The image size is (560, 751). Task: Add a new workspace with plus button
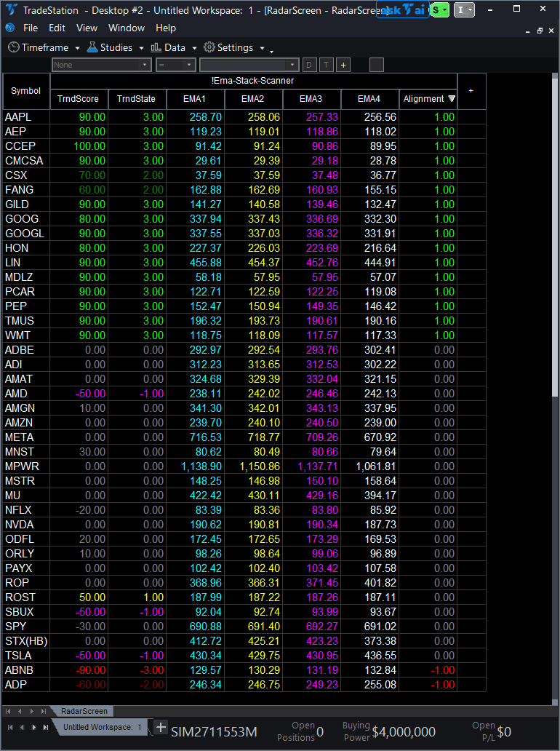161,727
